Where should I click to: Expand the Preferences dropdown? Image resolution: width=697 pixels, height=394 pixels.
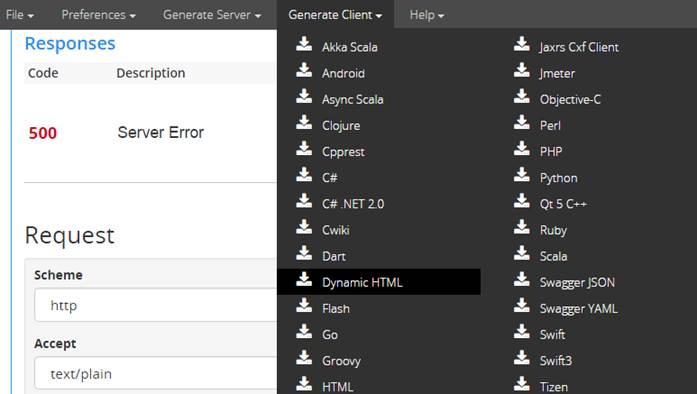(98, 15)
